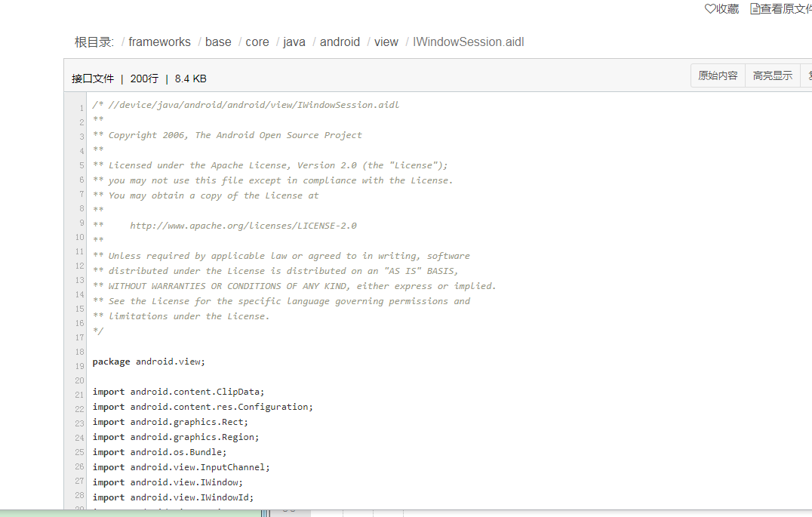Open the java breadcrumb folder
The image size is (812, 517).
coord(294,42)
